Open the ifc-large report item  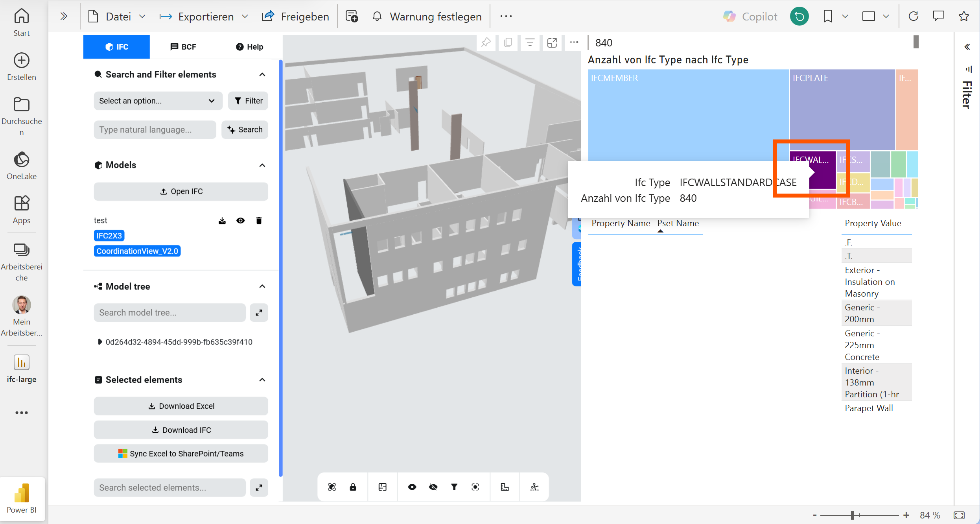[x=22, y=369]
